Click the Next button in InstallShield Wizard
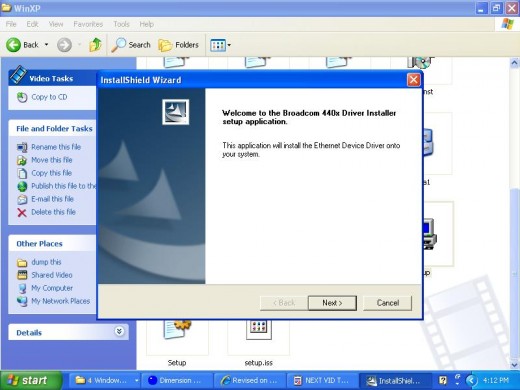Image resolution: width=520 pixels, height=390 pixels. 332,303
